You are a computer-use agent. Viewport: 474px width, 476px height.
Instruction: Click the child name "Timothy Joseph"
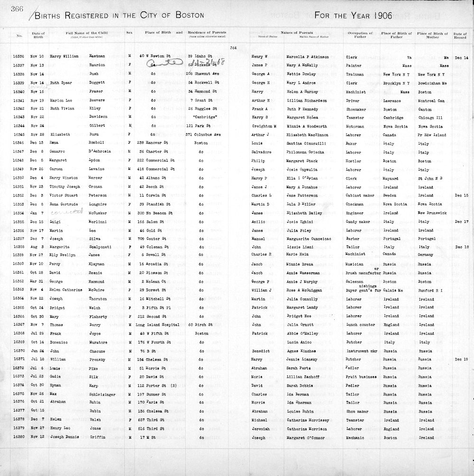pyautogui.click(x=65, y=187)
